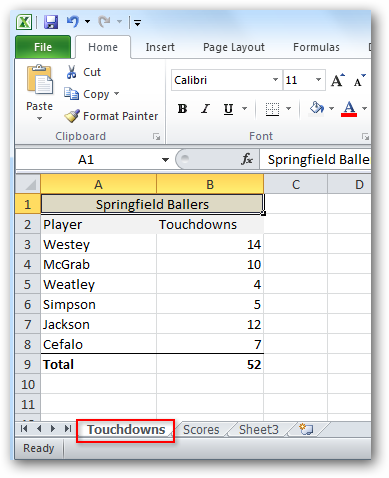Screen dimensions: 389x478
Task: Select row 9 header
Action: 28,364
